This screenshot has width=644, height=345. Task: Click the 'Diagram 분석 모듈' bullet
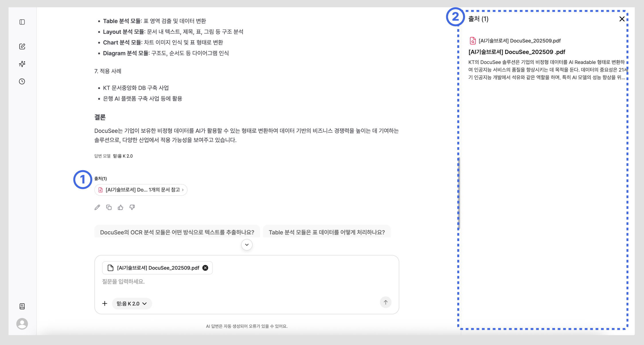click(x=166, y=53)
